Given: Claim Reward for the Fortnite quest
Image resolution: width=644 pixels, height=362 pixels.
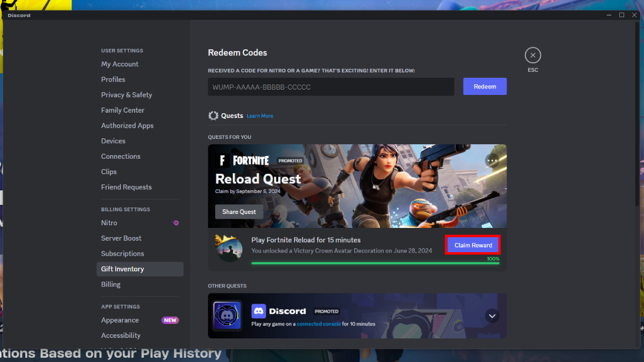Looking at the screenshot, I should (472, 245).
